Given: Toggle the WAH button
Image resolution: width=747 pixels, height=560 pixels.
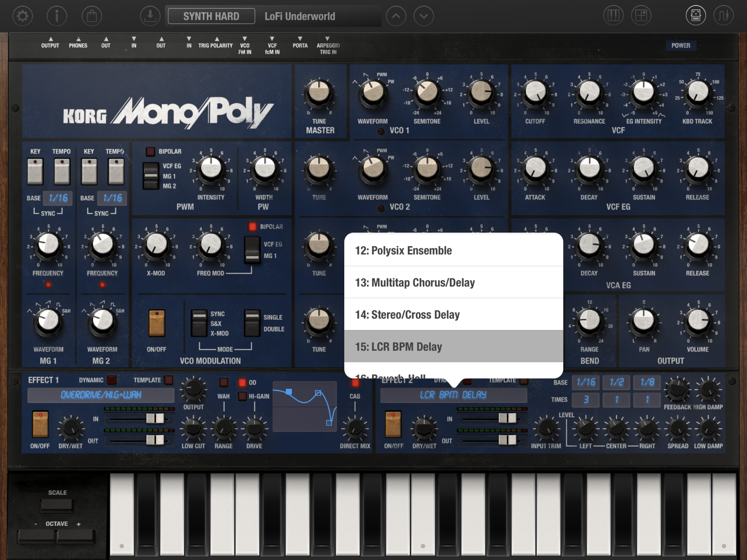Looking at the screenshot, I should point(224,382).
